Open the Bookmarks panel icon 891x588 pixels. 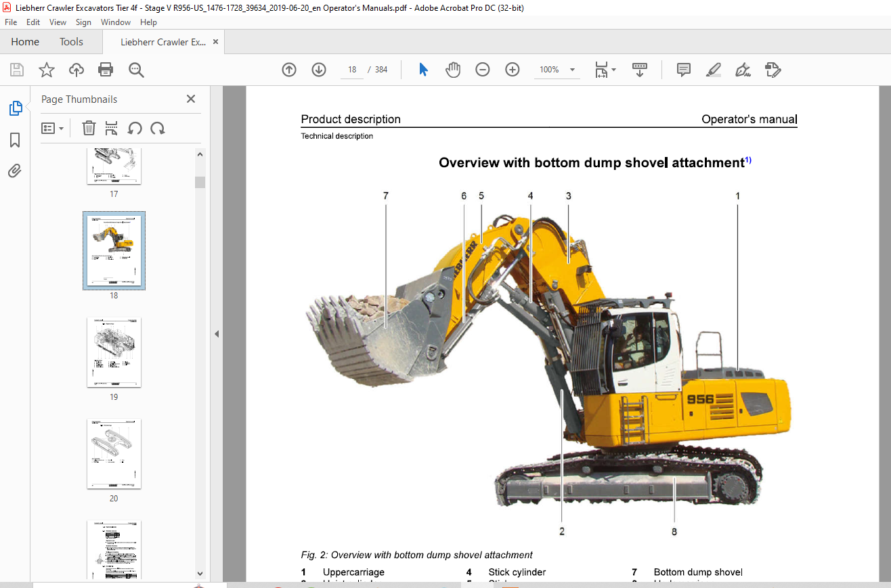pos(15,140)
